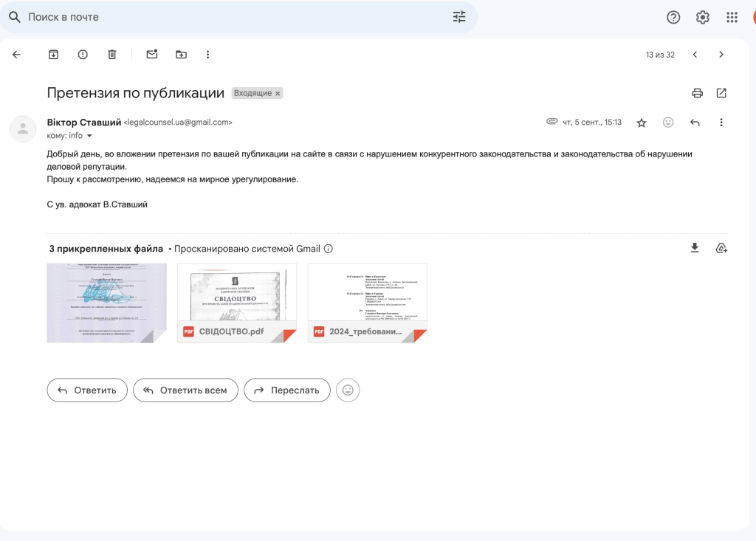The width and height of the screenshot is (756, 541).
Task: Print the entire conversation
Action: pos(697,93)
